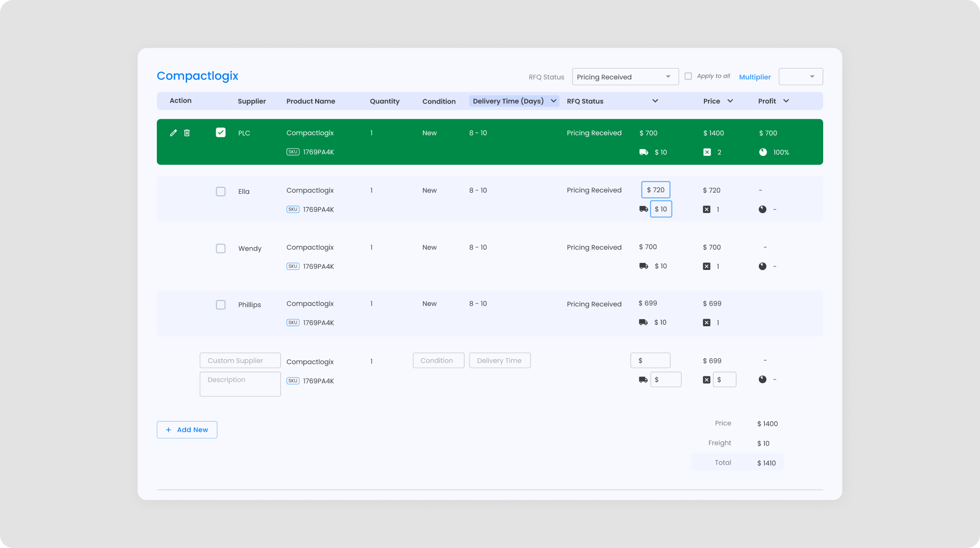Expand the Delivery Time (Days) column chevron

(x=554, y=101)
